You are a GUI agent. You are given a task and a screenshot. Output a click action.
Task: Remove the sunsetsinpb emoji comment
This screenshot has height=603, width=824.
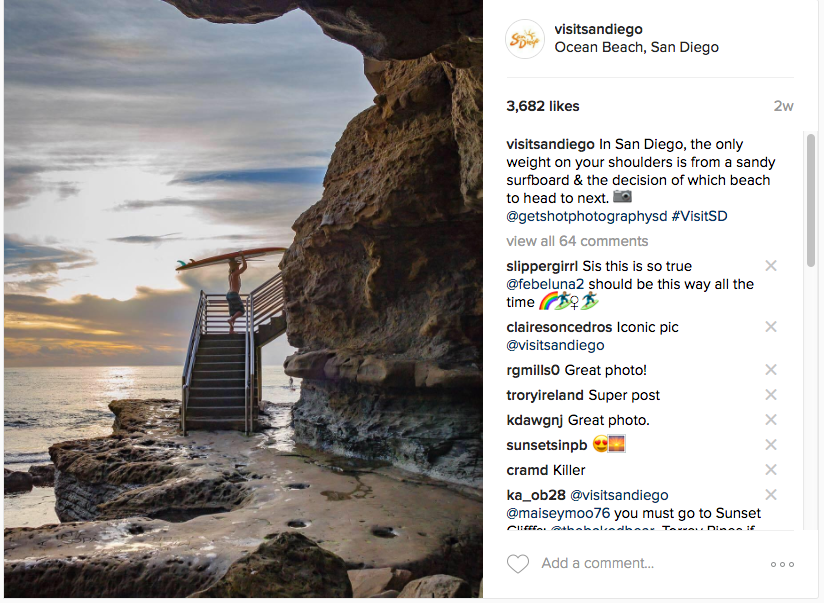(770, 445)
